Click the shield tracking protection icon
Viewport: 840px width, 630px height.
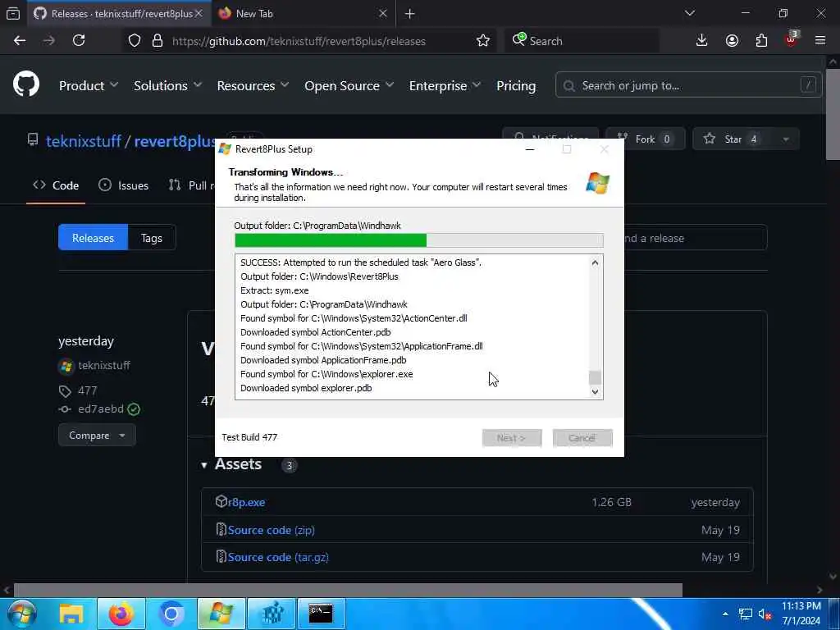pyautogui.click(x=135, y=41)
